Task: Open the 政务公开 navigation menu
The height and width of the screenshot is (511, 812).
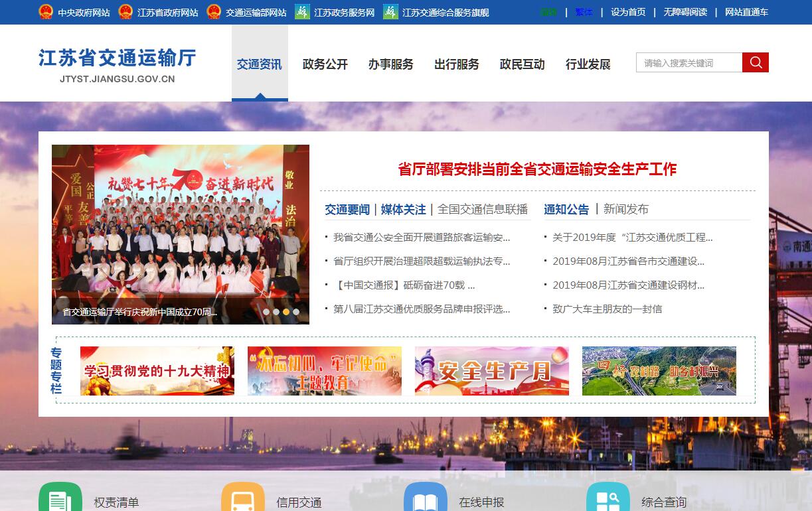Action: 325,64
